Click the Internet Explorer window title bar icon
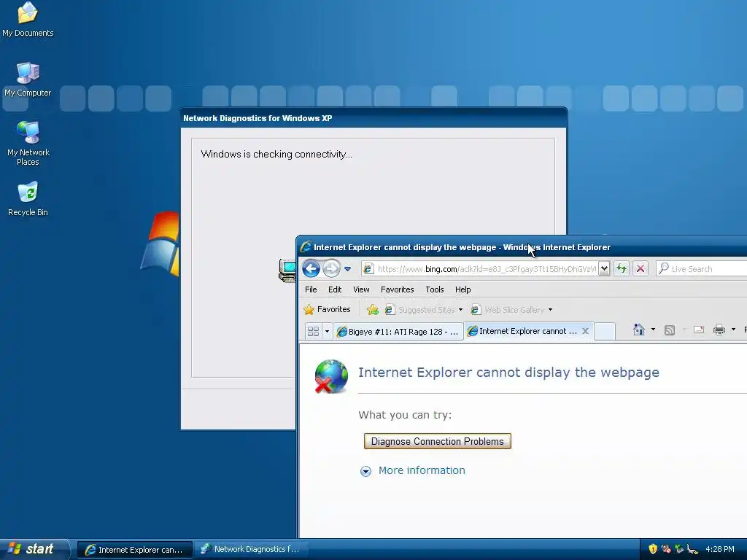Image resolution: width=747 pixels, height=560 pixels. click(x=306, y=246)
